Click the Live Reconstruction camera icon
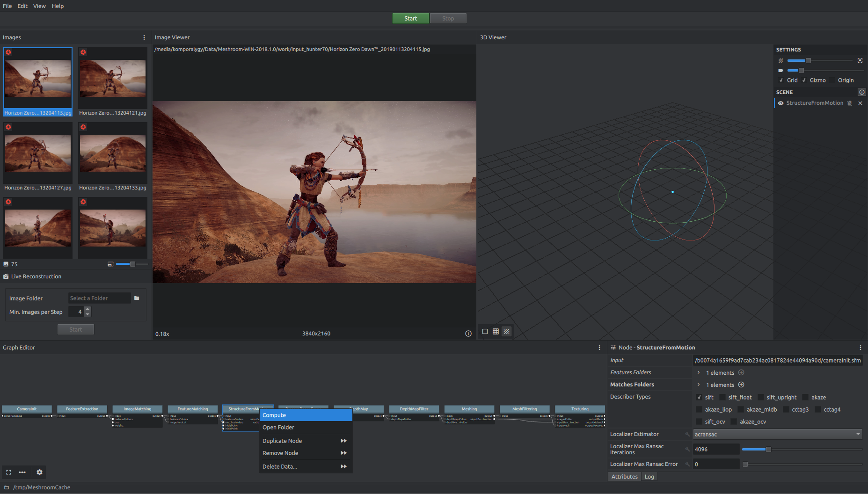868x494 pixels. pyautogui.click(x=6, y=276)
